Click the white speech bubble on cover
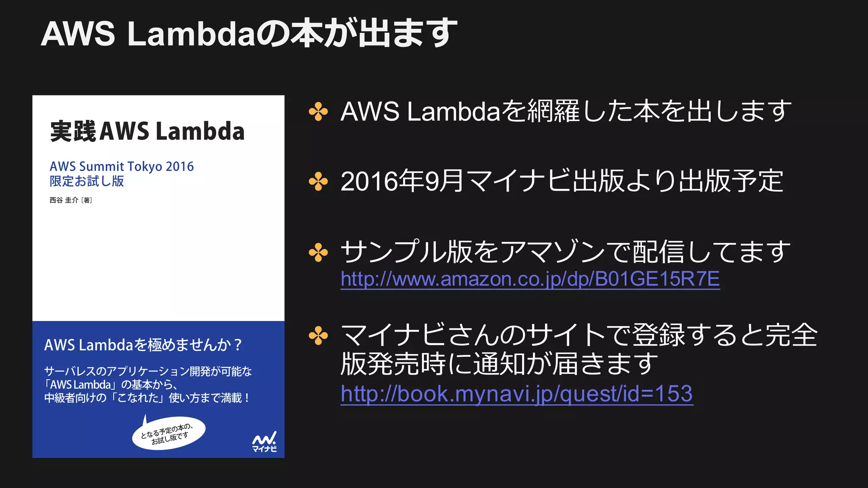Image resolution: width=868 pixels, height=488 pixels. pos(169,433)
